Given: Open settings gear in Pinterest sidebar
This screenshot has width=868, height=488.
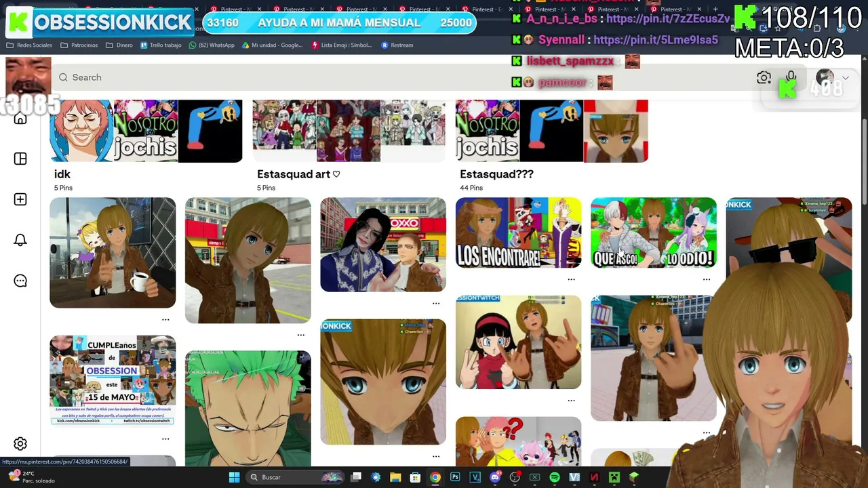Looking at the screenshot, I should click(20, 444).
